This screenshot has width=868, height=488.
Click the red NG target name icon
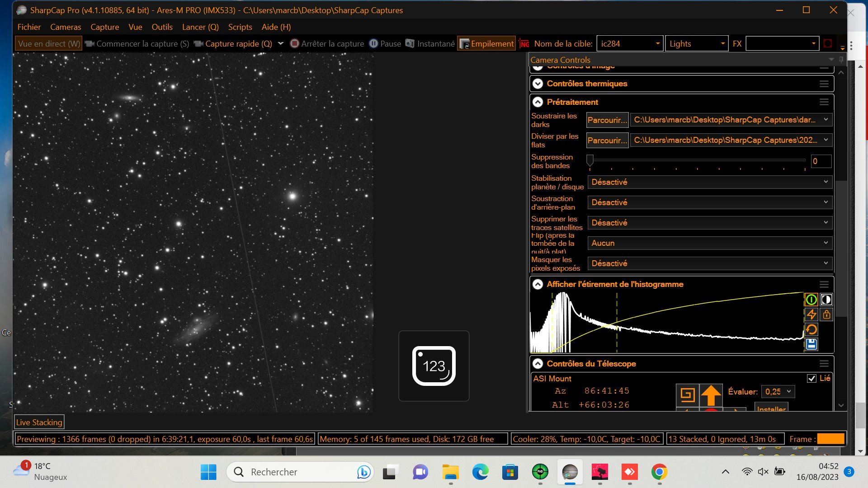tap(524, 44)
